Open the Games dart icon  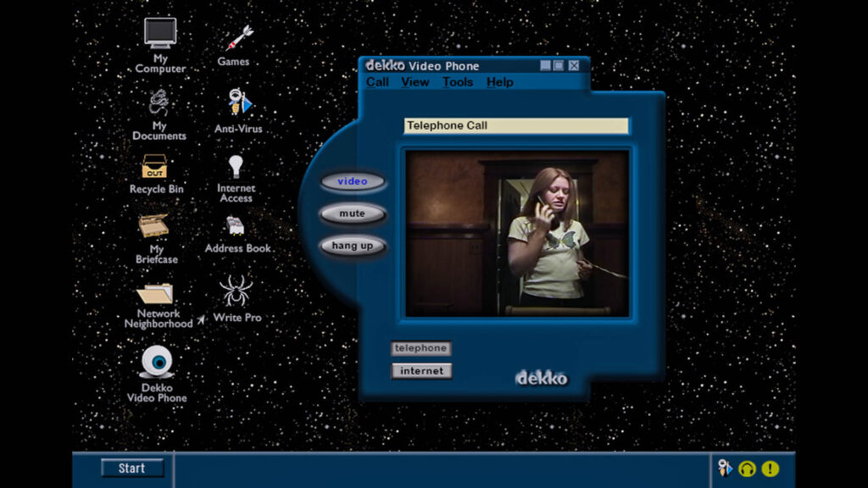(x=237, y=38)
